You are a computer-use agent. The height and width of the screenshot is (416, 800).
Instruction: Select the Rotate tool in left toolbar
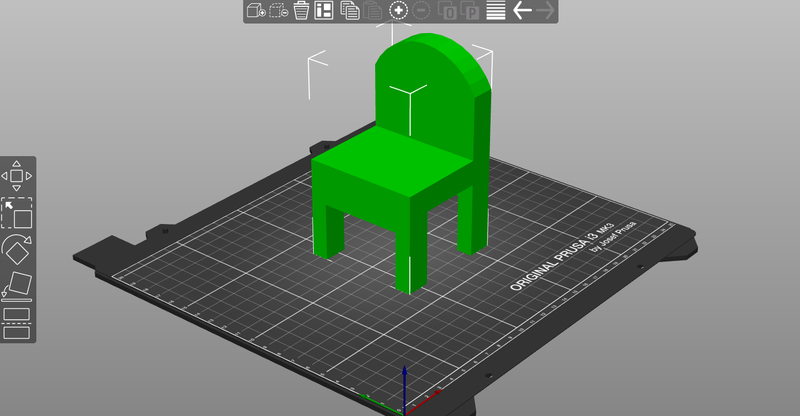[x=17, y=250]
